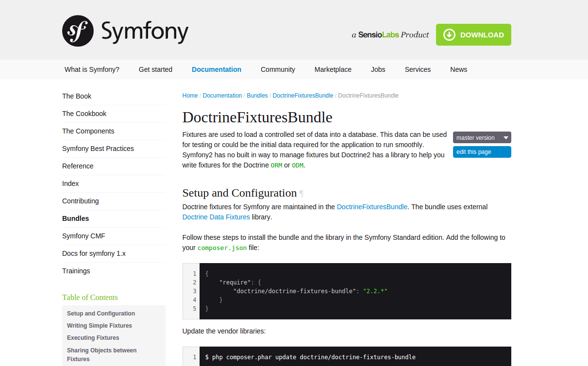This screenshot has width=588, height=366.
Task: Click the edit this page button
Action: tap(482, 152)
